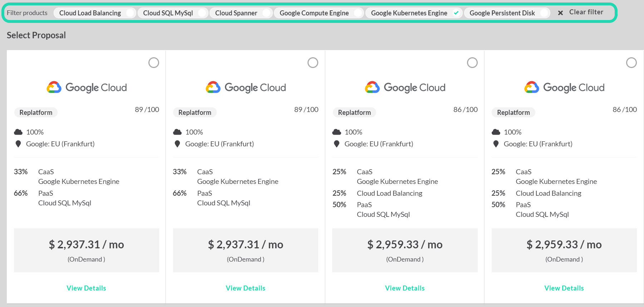Screen dimensions: 644x307
Task: Click the X icon beside Clear filter
Action: click(x=560, y=13)
